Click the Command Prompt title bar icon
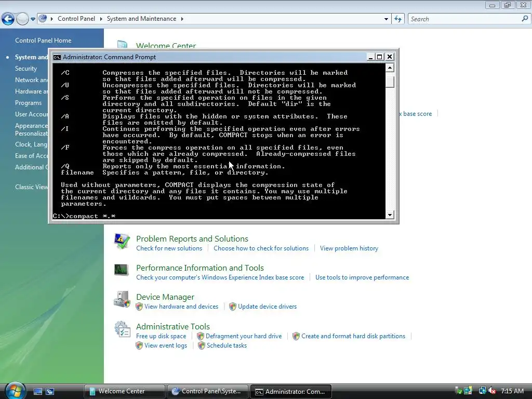 pos(57,57)
